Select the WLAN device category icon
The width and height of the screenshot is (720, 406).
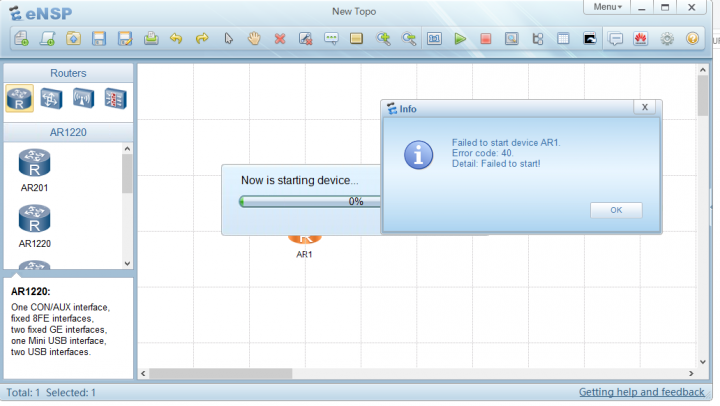pyautogui.click(x=83, y=98)
